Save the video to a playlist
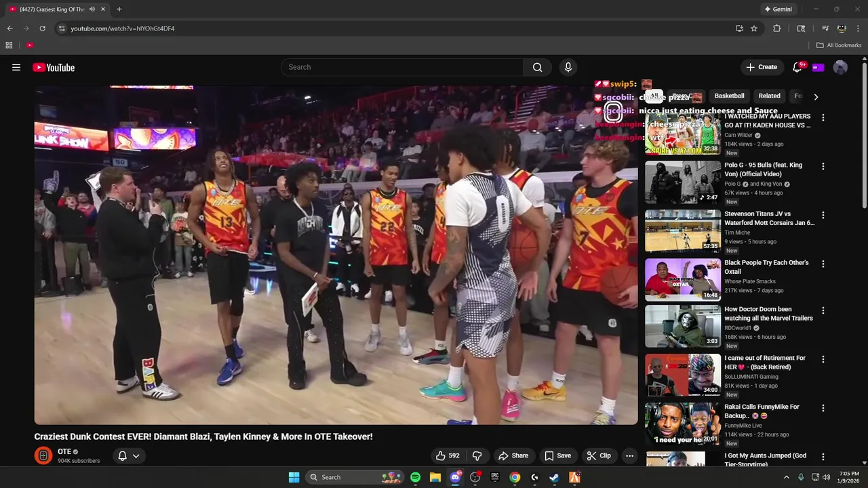Image resolution: width=868 pixels, height=488 pixels. tap(558, 455)
